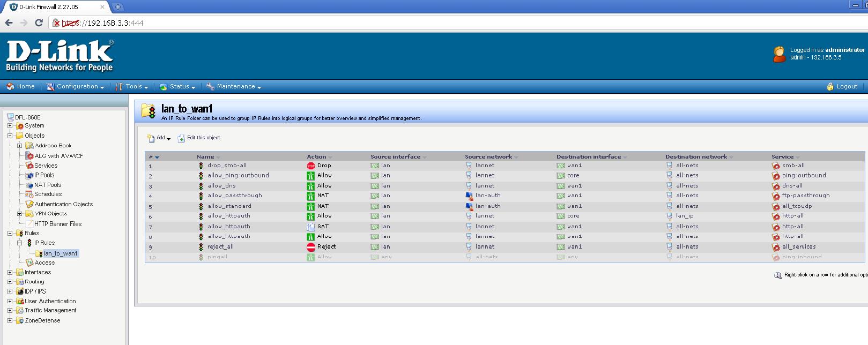Click the NAT icon for allow_passthrough rule
868x345 pixels.
[x=310, y=196]
